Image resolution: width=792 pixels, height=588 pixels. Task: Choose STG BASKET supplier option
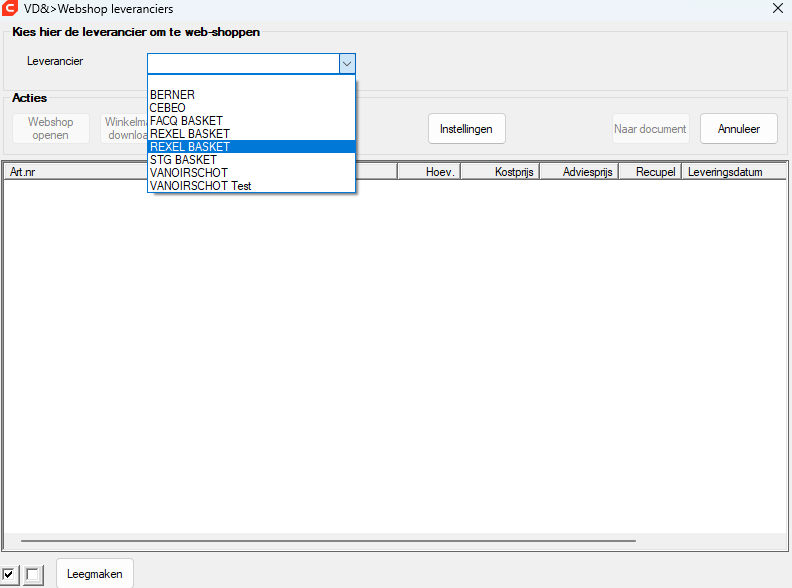[x=252, y=160]
